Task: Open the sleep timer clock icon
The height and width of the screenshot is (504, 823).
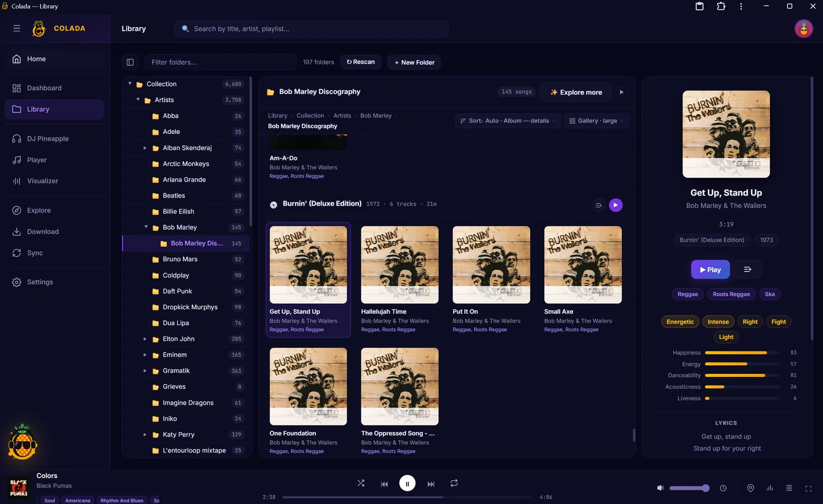Action: point(723,488)
